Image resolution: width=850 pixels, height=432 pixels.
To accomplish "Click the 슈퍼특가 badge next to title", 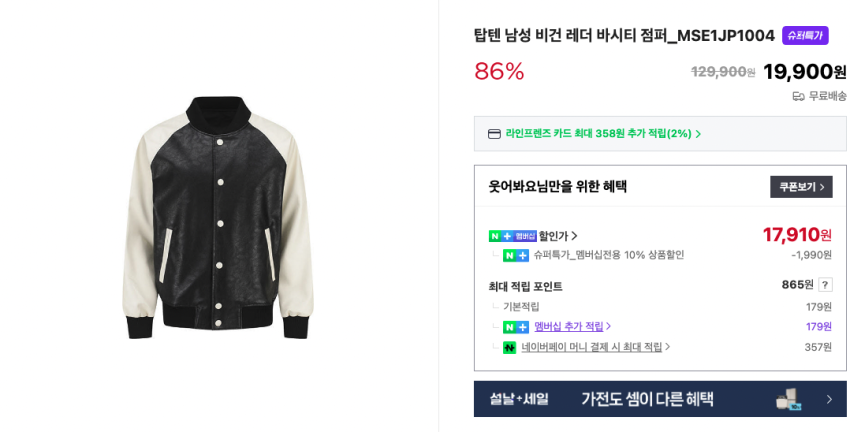I will coord(804,35).
